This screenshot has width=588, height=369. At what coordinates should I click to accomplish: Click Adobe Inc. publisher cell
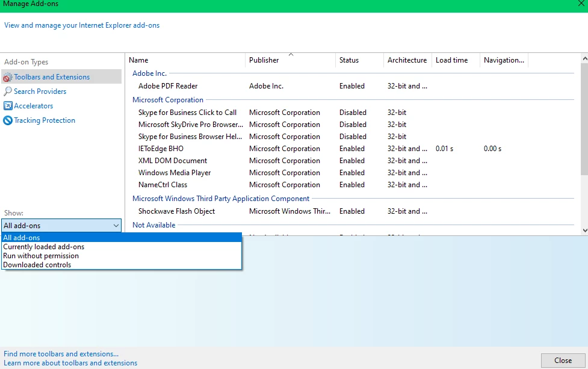[266, 86]
